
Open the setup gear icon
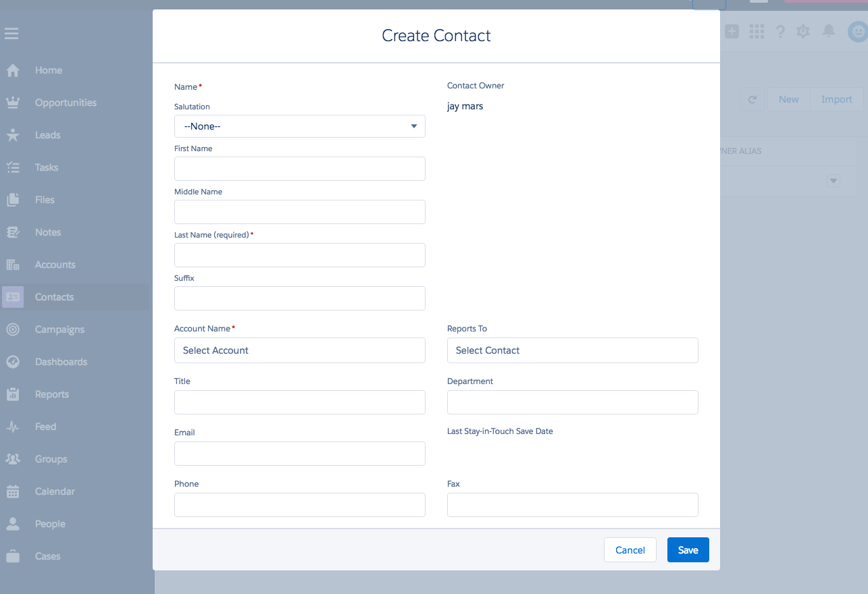click(x=803, y=31)
